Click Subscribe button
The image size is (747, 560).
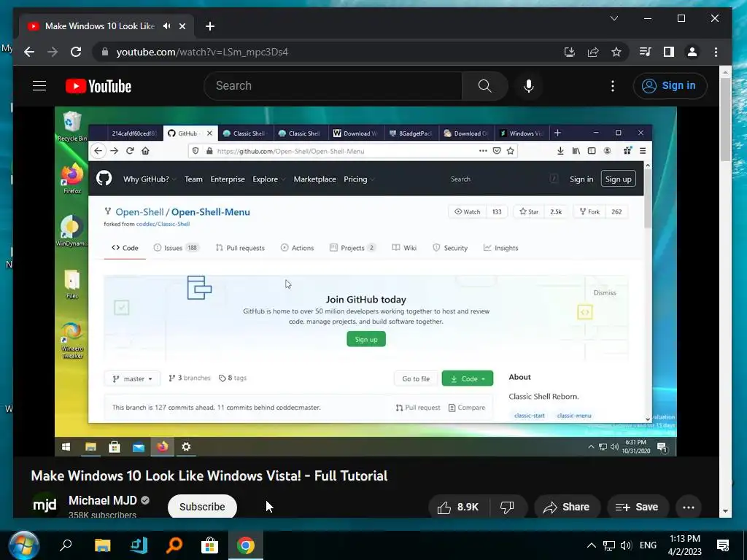click(x=202, y=506)
